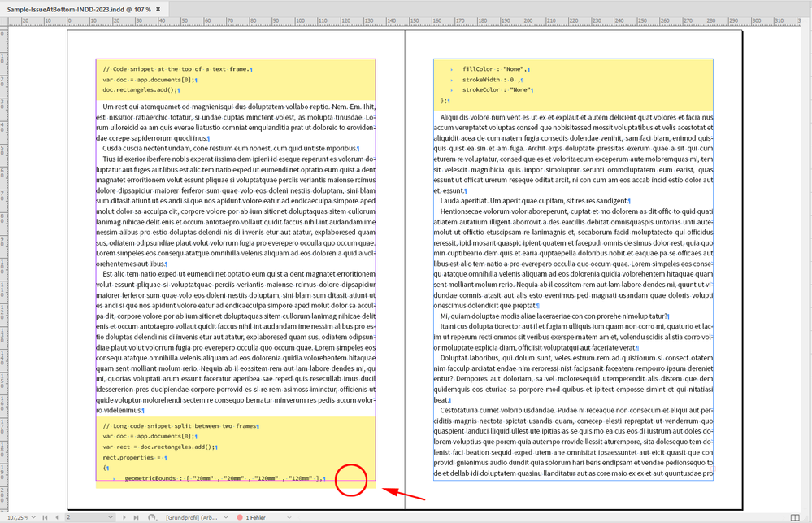812x523 pixels.
Task: Go to first page button
Action: [45, 517]
